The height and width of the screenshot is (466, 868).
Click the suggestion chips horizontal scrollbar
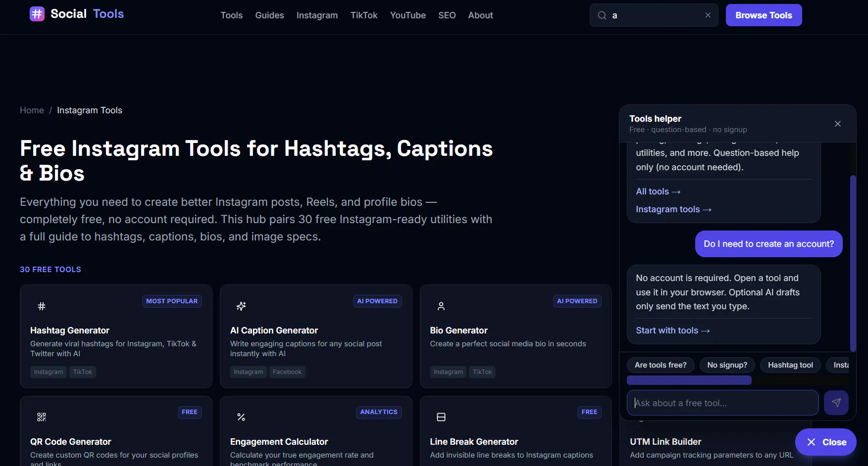coord(689,380)
